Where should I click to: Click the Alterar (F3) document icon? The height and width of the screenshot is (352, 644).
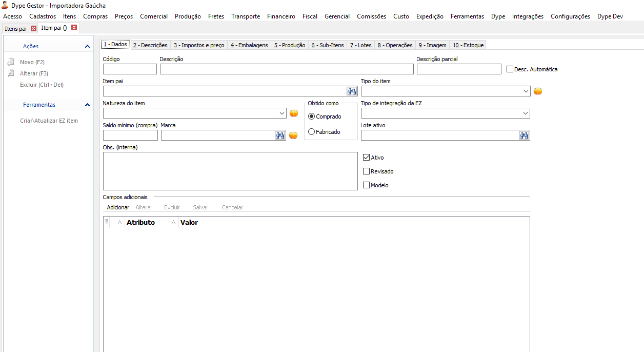point(11,73)
